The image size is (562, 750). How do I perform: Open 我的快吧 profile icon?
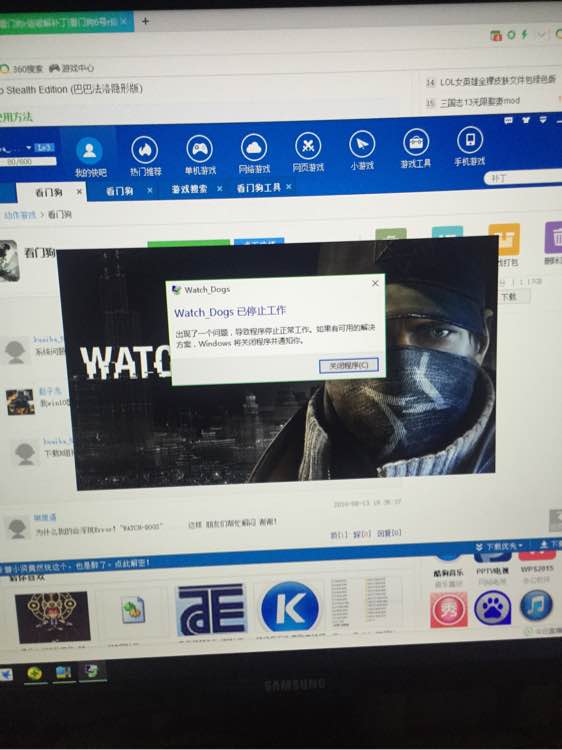coord(89,151)
